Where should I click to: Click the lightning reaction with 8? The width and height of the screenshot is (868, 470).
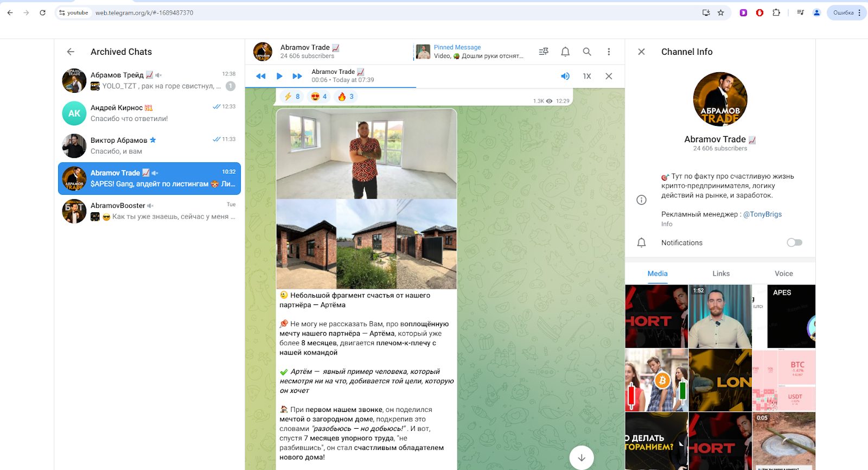(x=292, y=97)
